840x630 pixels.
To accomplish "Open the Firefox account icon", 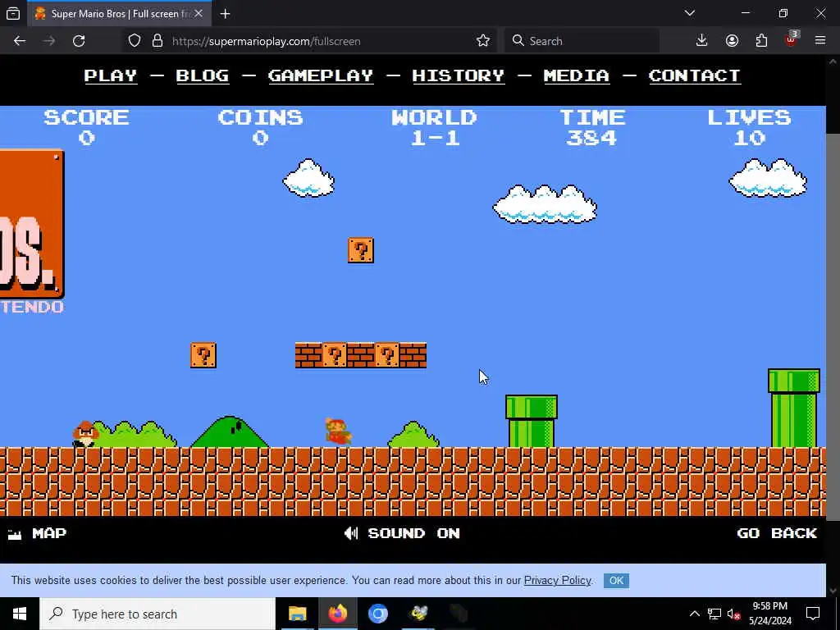I will click(x=732, y=41).
